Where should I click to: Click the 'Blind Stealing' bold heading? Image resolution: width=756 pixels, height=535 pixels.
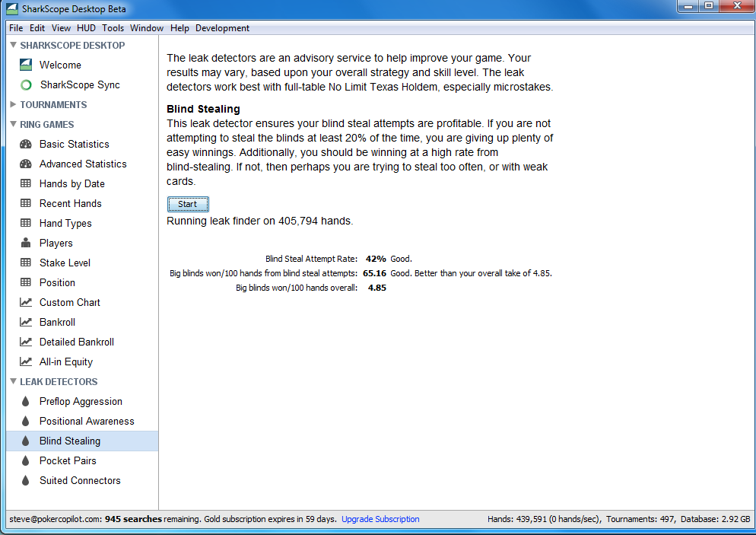pos(203,109)
